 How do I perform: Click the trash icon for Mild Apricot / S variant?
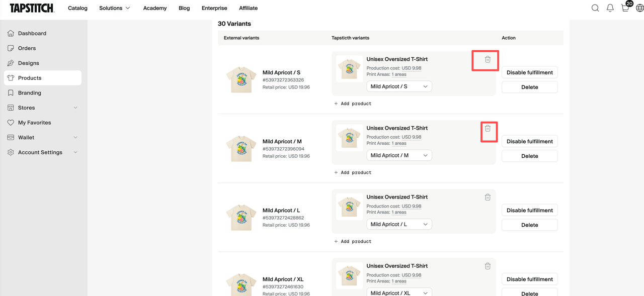click(x=488, y=59)
